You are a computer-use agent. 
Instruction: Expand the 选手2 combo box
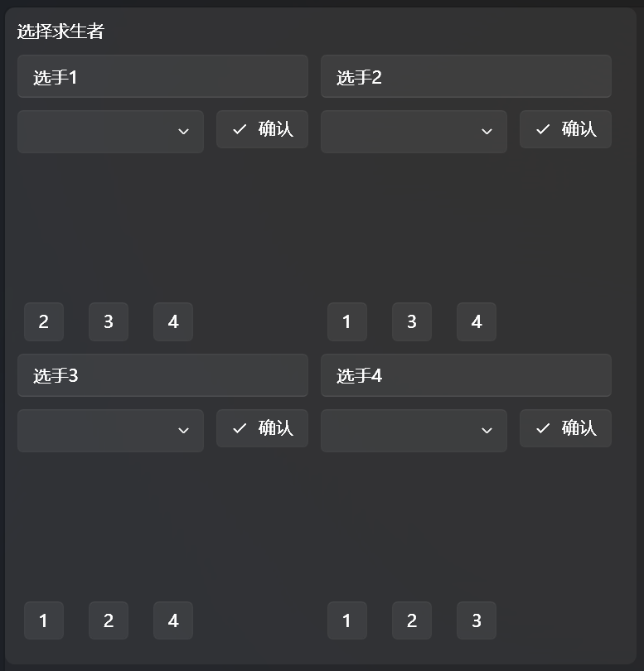[414, 131]
